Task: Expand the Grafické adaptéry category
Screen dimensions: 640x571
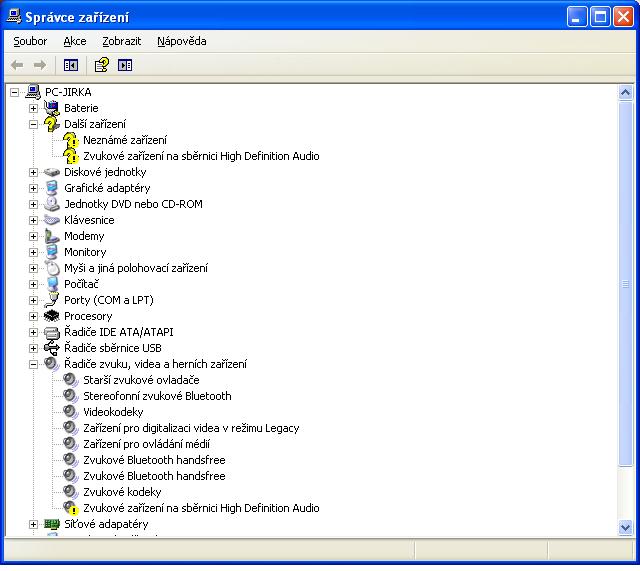Action: click(x=33, y=188)
